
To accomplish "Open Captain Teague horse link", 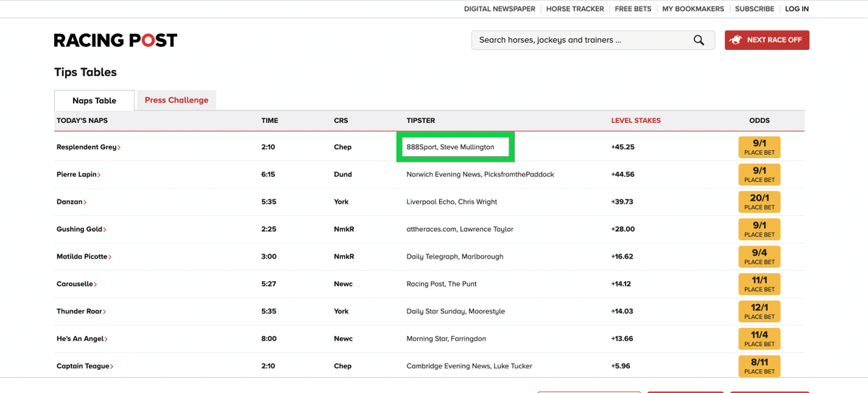I will click(85, 367).
